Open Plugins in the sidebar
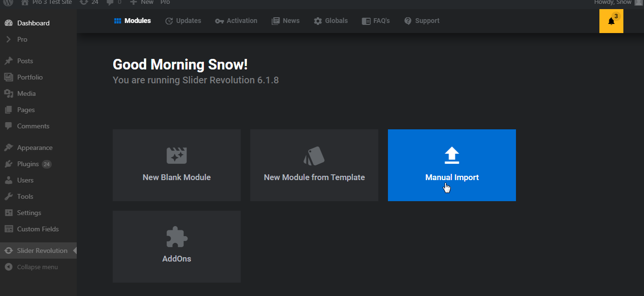This screenshot has width=644, height=296. click(x=38, y=164)
